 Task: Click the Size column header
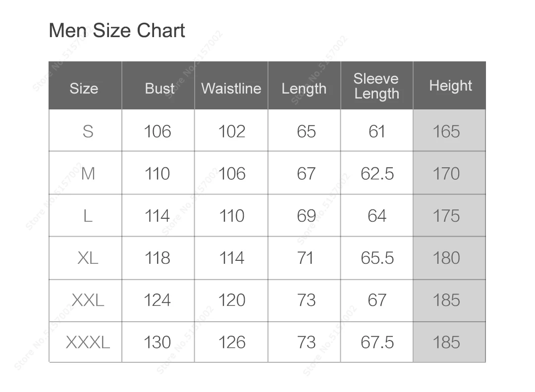click(84, 89)
